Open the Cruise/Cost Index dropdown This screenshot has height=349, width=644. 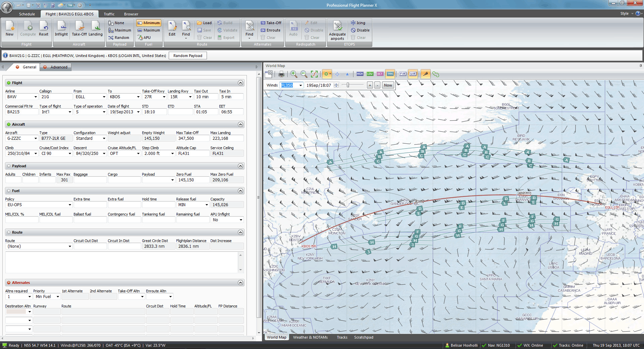coord(70,154)
